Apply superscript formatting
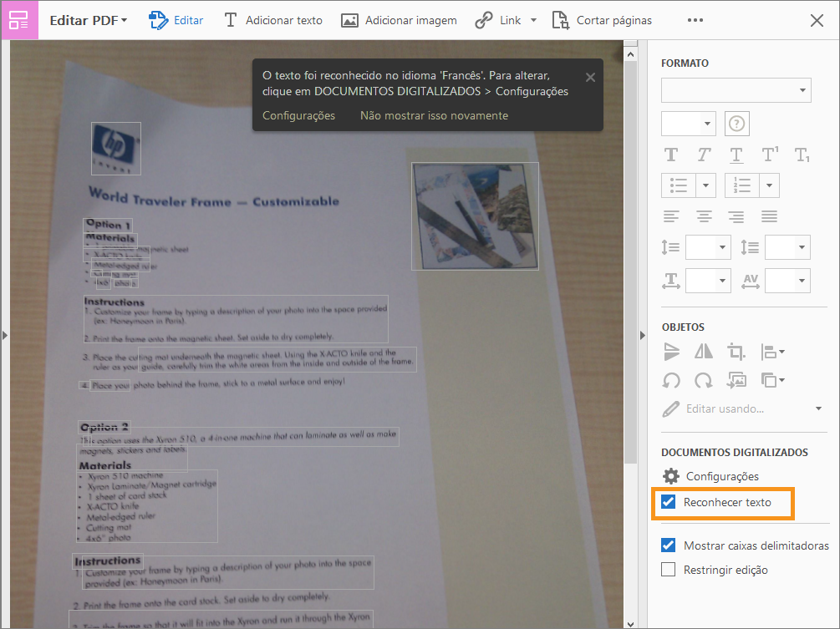This screenshot has width=840, height=629. [770, 155]
